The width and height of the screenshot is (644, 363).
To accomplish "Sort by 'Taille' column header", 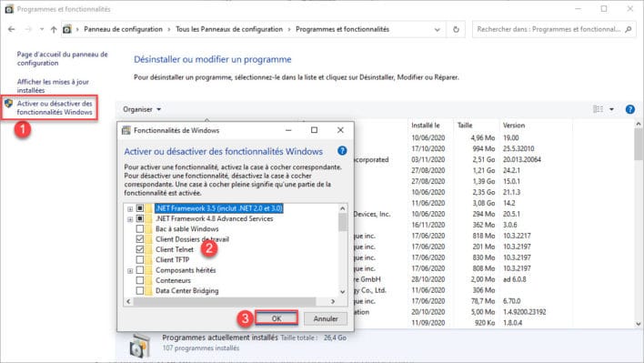I will (x=465, y=126).
